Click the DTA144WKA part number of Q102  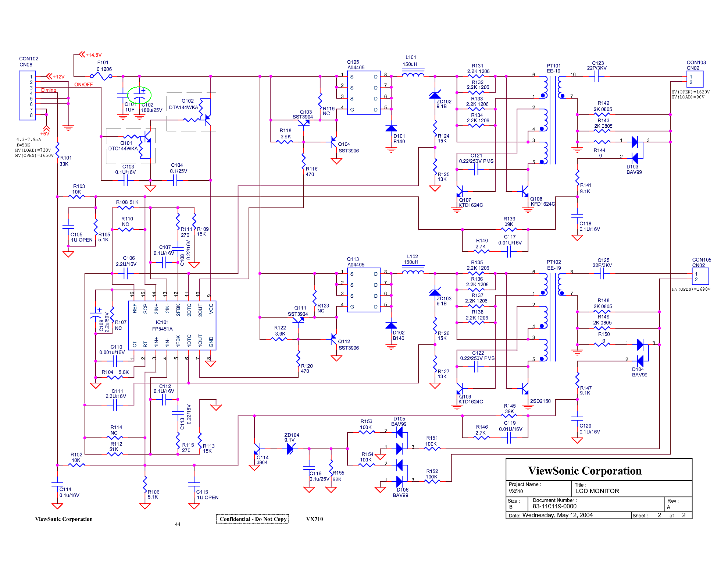(183, 107)
